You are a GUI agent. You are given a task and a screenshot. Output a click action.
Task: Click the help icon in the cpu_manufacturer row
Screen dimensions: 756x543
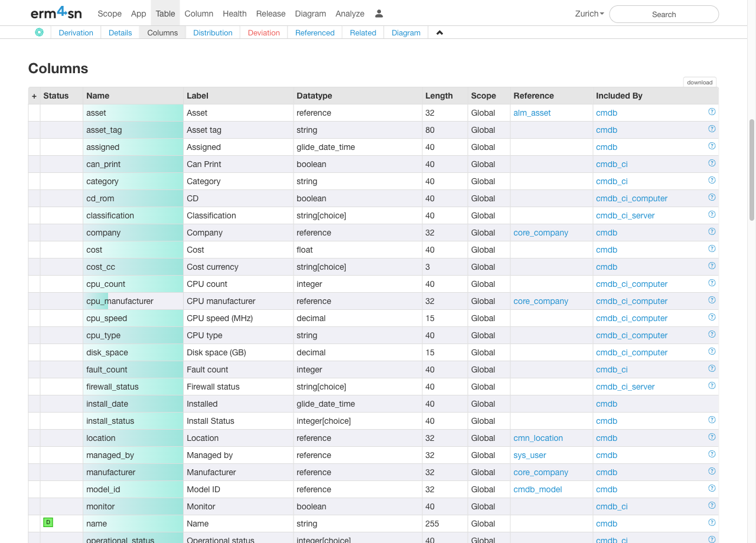pyautogui.click(x=712, y=300)
